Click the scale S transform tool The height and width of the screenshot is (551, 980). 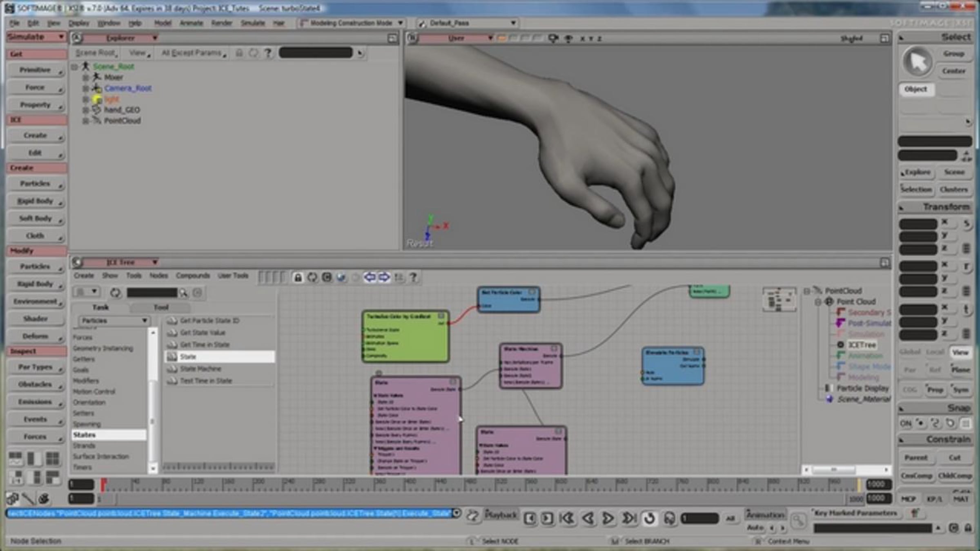coord(966,224)
